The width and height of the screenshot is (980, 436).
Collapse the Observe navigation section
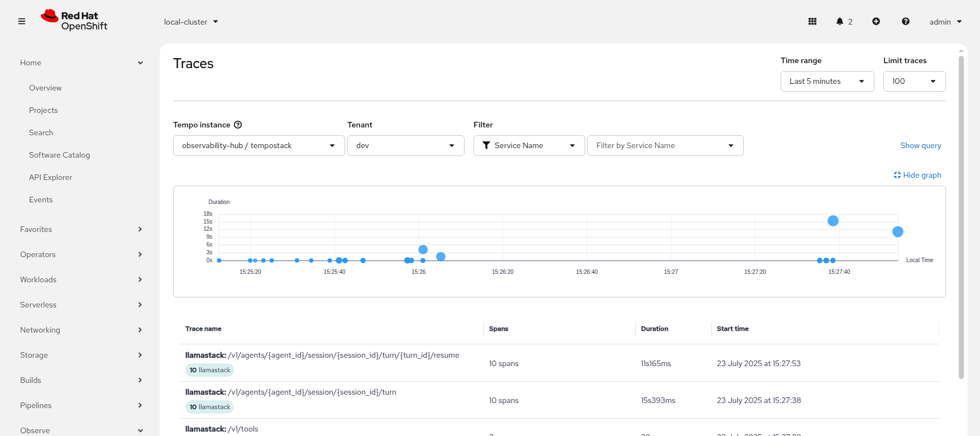point(82,429)
